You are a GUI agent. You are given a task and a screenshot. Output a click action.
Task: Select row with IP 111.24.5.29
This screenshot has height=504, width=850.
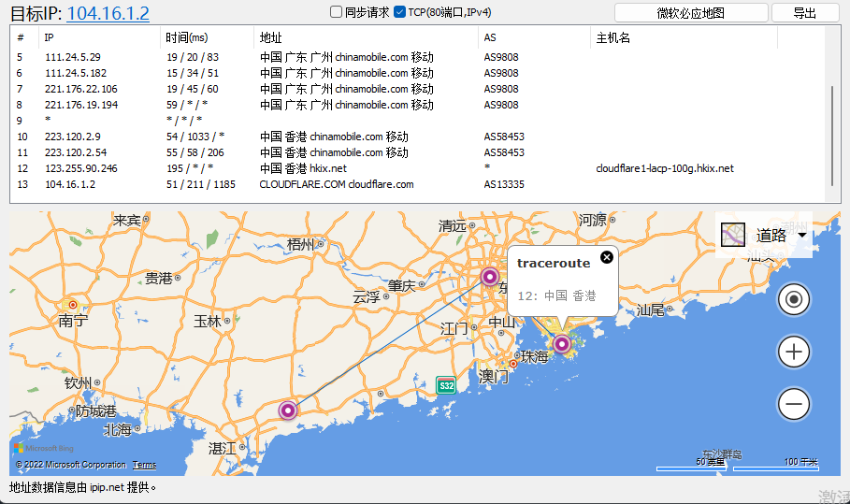click(x=417, y=57)
